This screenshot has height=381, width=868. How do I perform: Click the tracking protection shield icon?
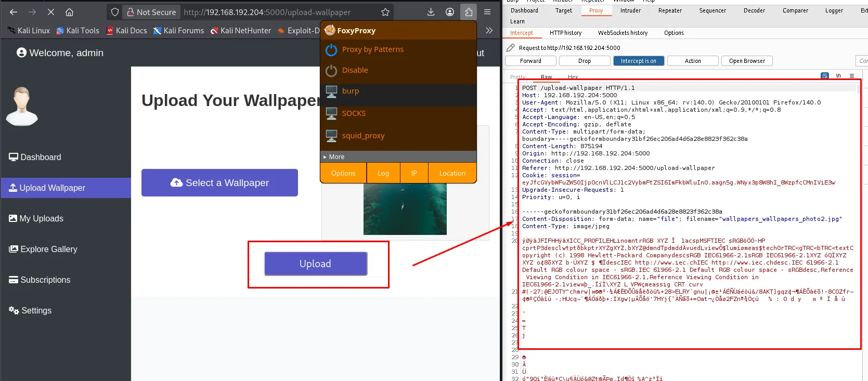click(x=115, y=12)
